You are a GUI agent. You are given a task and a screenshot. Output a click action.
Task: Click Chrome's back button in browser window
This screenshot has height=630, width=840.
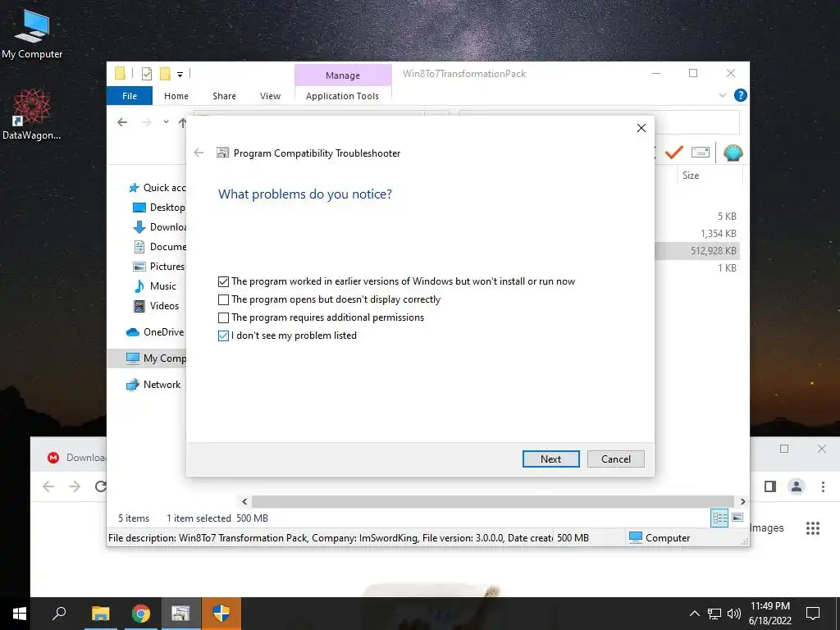pos(48,486)
